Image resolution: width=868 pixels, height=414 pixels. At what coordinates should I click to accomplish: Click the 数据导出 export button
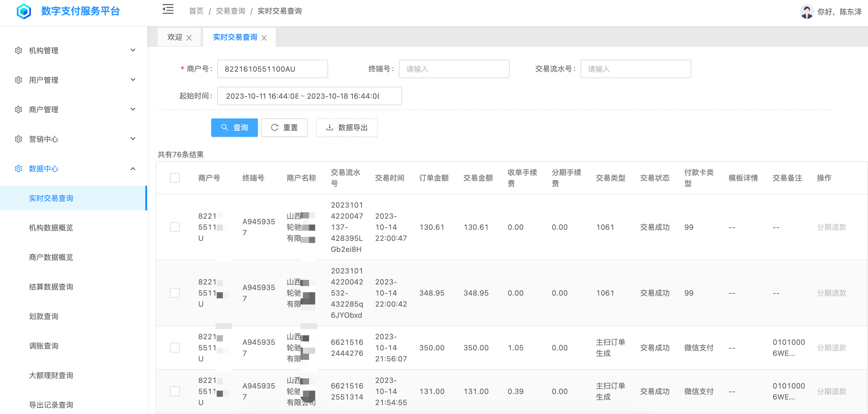pyautogui.click(x=346, y=128)
